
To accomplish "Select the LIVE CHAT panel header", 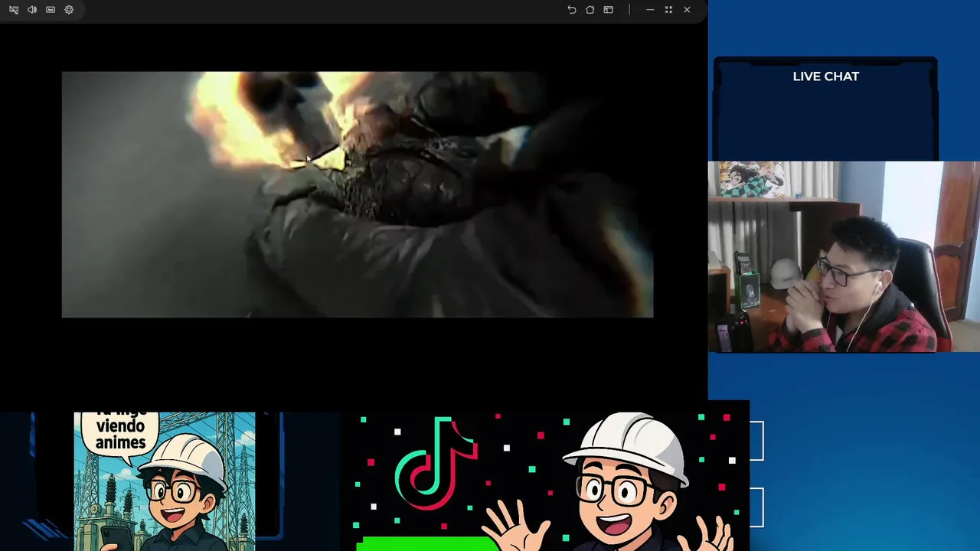I will (x=825, y=77).
